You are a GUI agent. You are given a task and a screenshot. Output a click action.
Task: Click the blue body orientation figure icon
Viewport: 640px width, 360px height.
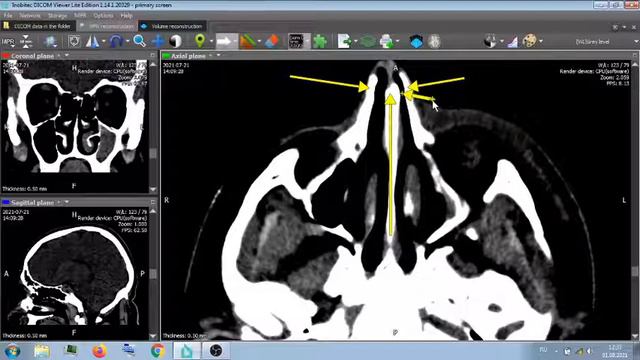click(x=50, y=41)
